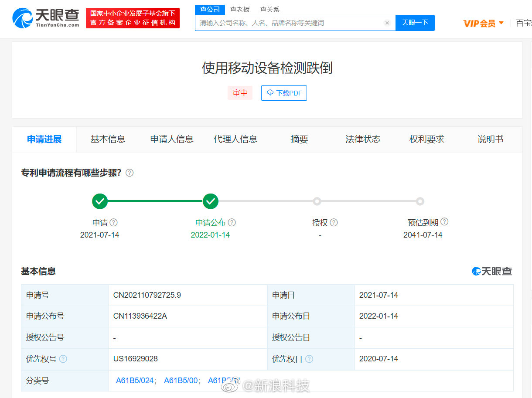The image size is (532, 398).
Task: Click help icon beside 预估到期 label
Action: [444, 222]
